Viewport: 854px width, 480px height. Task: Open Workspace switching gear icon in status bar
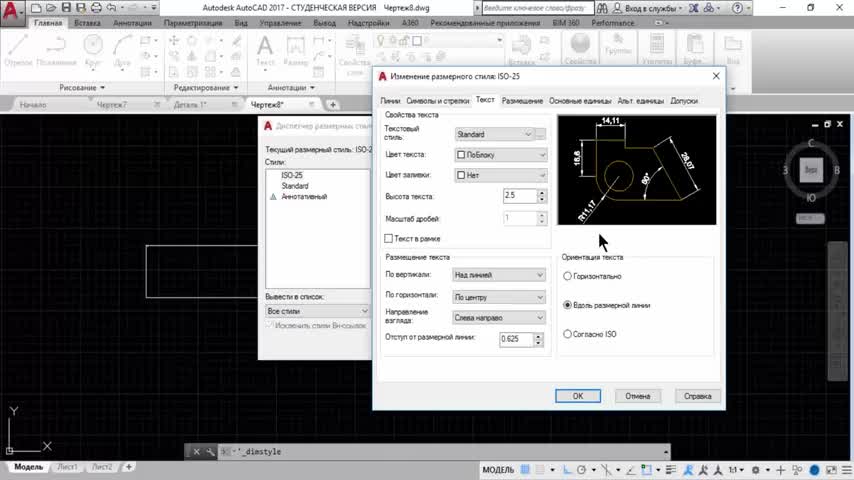point(755,470)
